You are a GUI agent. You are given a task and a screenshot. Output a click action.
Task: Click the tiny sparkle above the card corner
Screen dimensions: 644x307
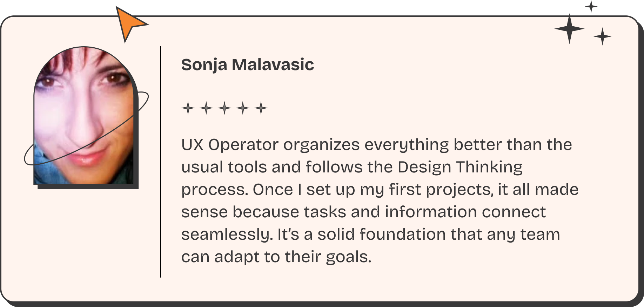point(591,6)
